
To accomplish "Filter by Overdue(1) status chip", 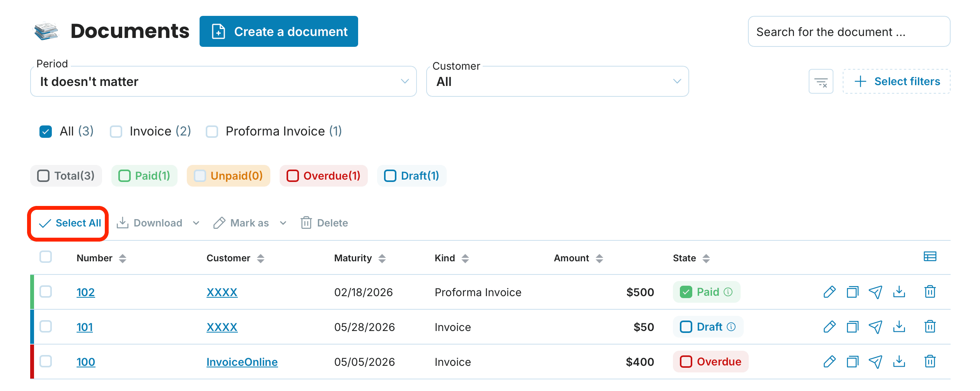I will coord(323,176).
